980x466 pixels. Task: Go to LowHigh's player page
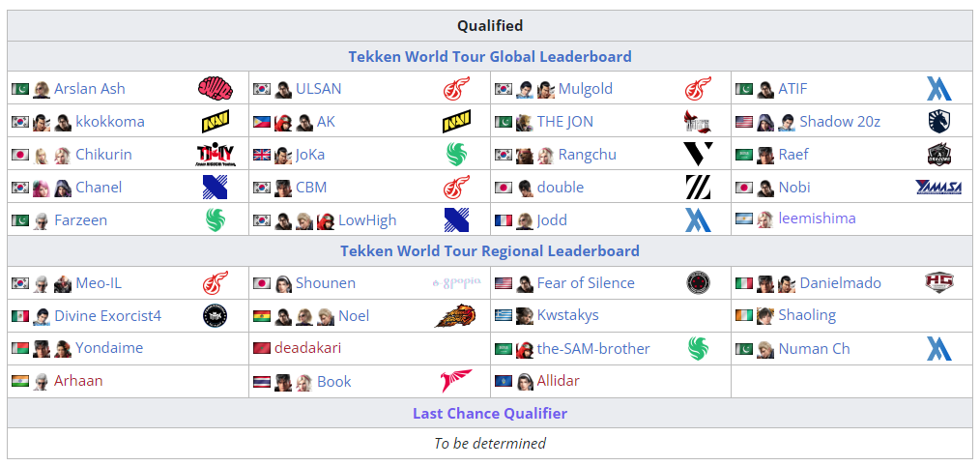367,220
